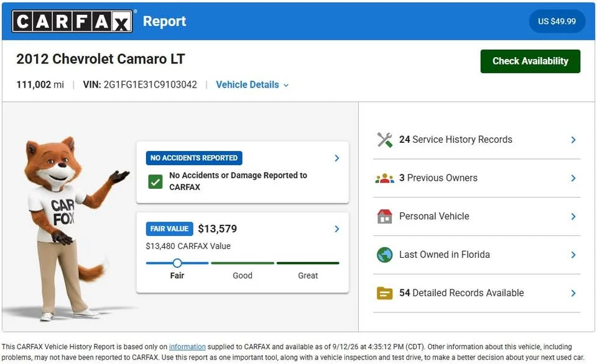Click the Previous Owners people icon
Image resolution: width=597 pixels, height=364 pixels.
[x=384, y=178]
